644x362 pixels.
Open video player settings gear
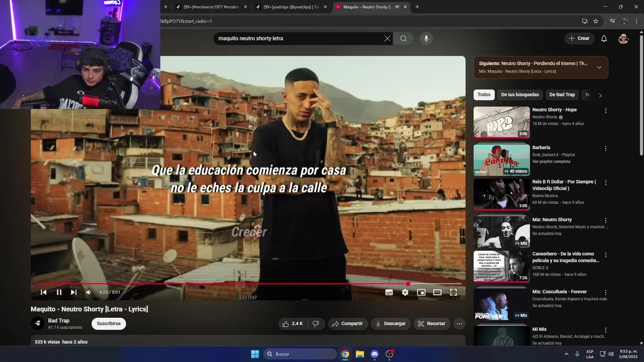405,292
